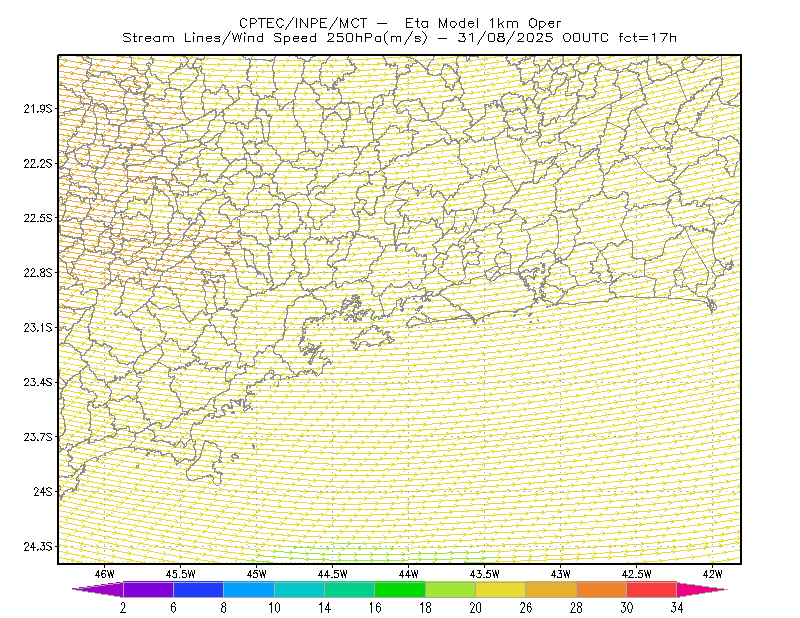Click the legend value '34'
The image size is (800, 618).
click(x=677, y=608)
